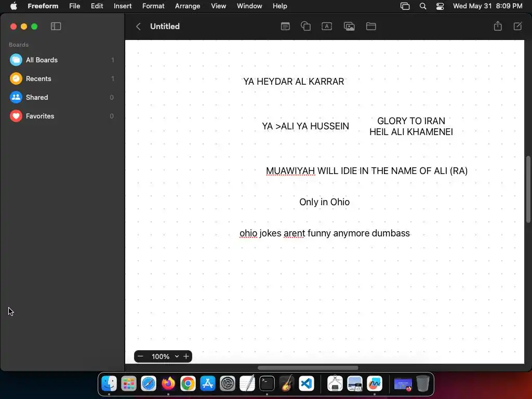Open Recents boards list
The height and width of the screenshot is (399, 532).
tap(62, 79)
